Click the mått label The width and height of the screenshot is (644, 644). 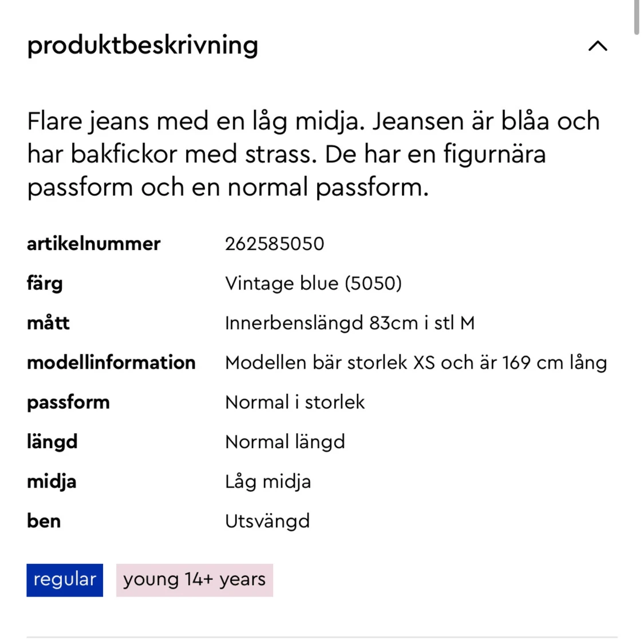click(48, 323)
